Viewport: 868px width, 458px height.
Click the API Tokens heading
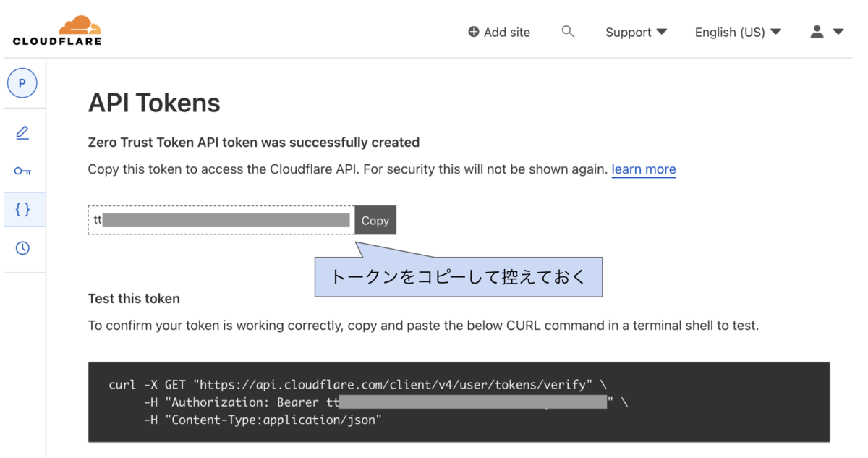coord(154,103)
